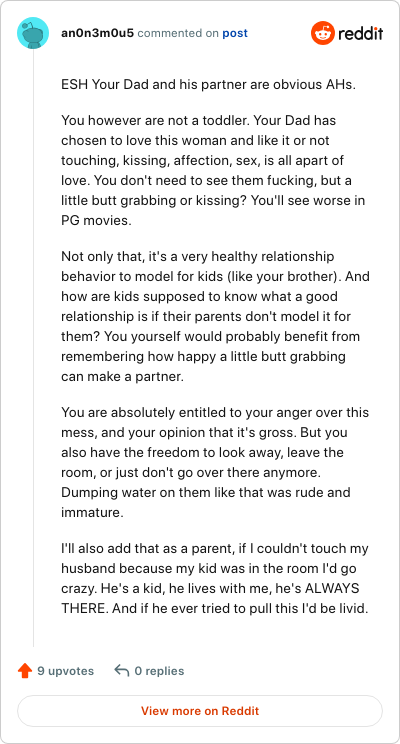Click the paragraph starting 'You are absolutely entitled'
This screenshot has width=400, height=744.
coord(215,462)
